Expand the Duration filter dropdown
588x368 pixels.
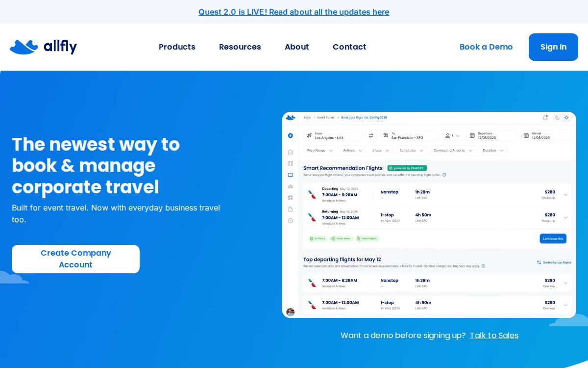(493, 151)
